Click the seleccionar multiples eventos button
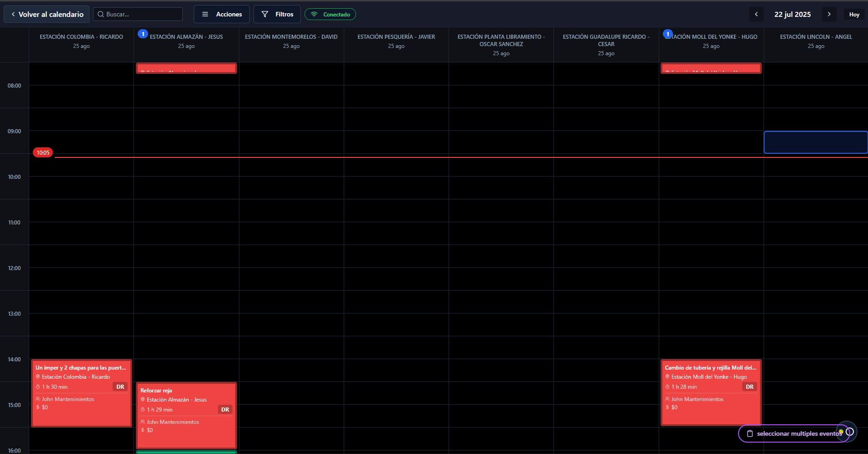Image resolution: width=868 pixels, height=454 pixels. [x=794, y=433]
